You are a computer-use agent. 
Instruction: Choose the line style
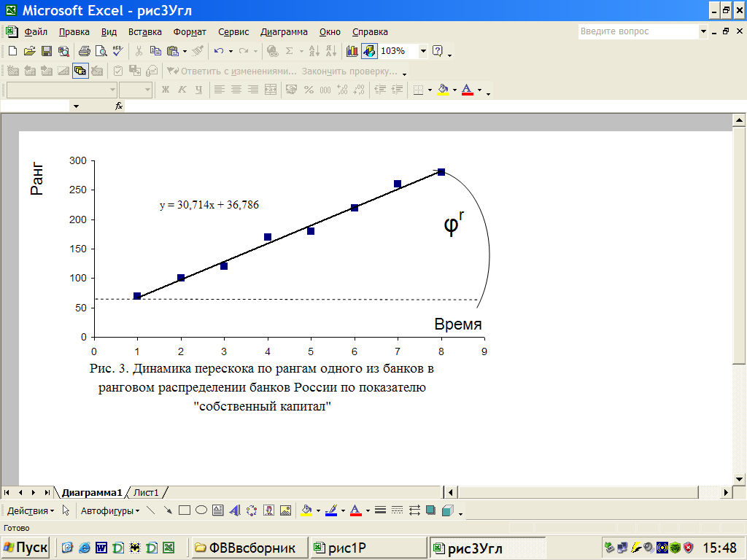pos(380,510)
